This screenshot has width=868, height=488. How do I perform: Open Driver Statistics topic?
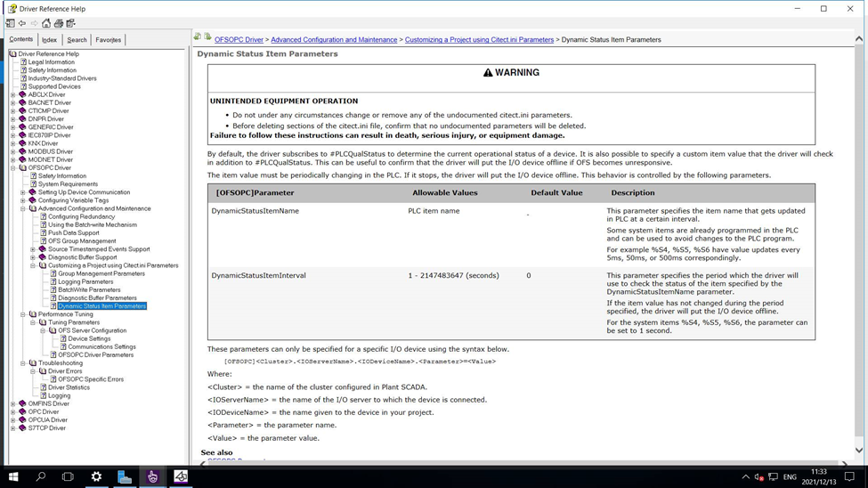[x=69, y=387]
